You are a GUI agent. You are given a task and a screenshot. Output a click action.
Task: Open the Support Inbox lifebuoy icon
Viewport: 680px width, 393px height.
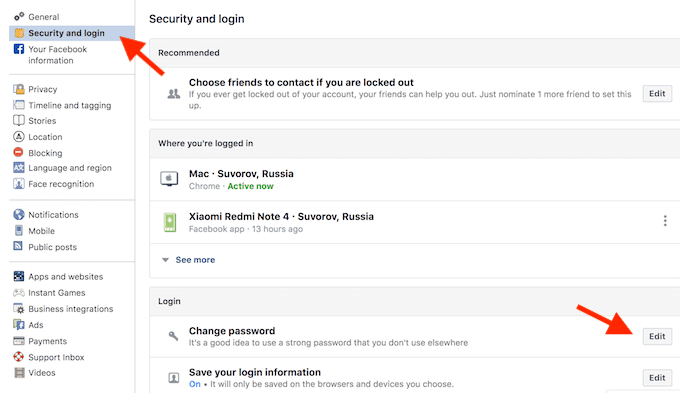click(x=19, y=357)
